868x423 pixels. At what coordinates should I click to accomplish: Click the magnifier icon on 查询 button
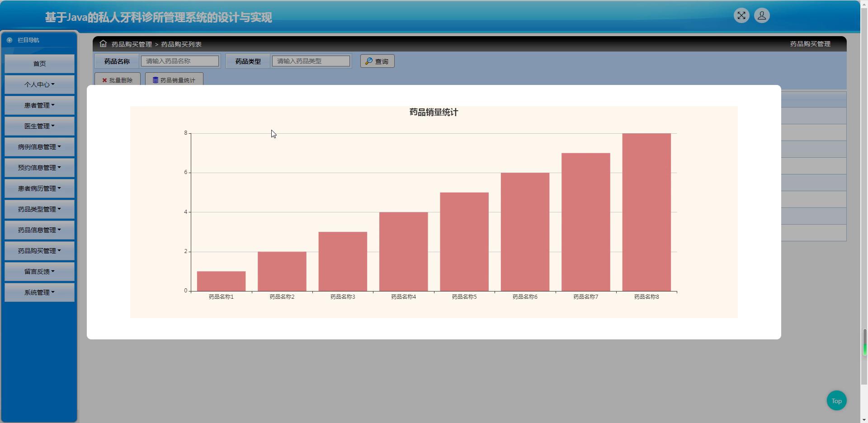coord(369,61)
